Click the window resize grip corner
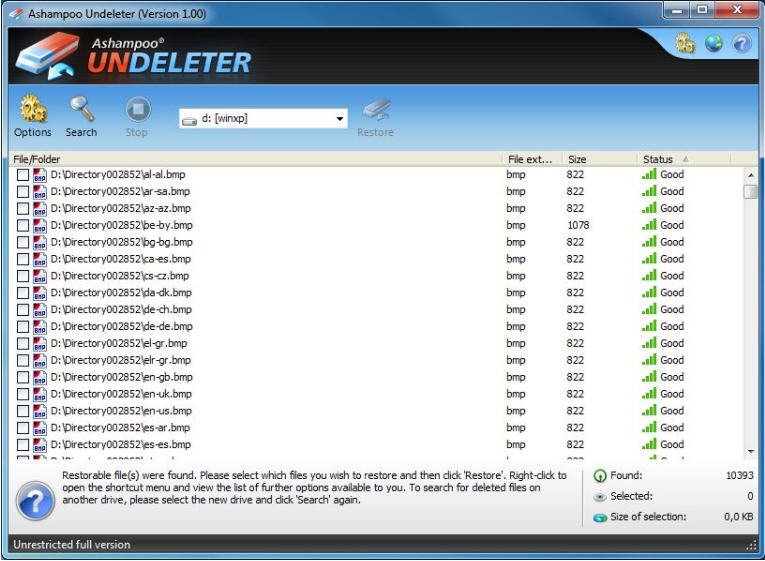Viewport: 765px width, 561px height. point(751,546)
